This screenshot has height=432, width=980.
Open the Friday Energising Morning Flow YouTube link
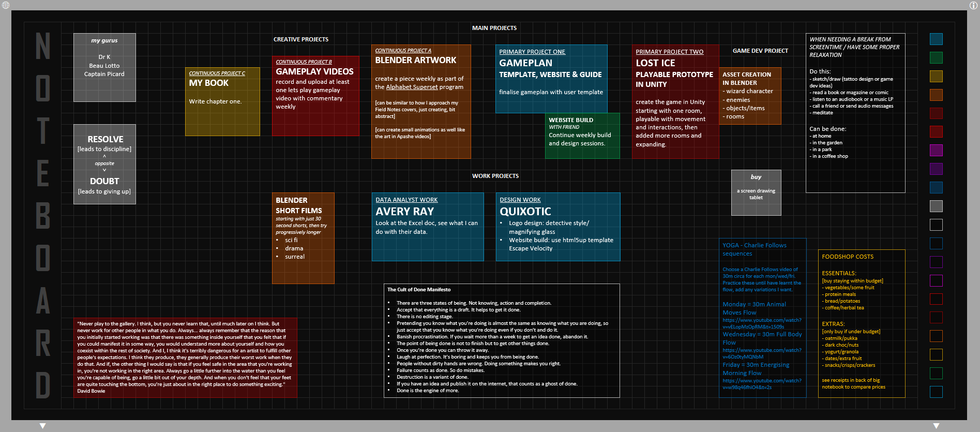pos(761,384)
